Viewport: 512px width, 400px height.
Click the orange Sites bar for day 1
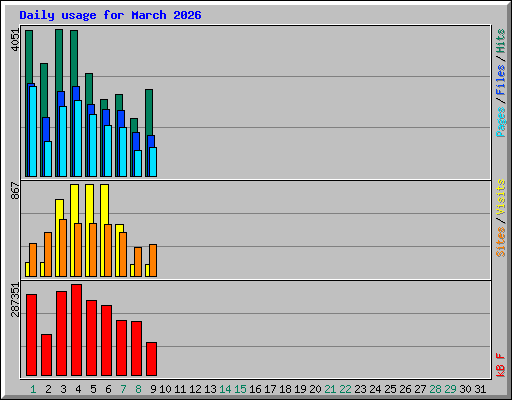tap(33, 260)
